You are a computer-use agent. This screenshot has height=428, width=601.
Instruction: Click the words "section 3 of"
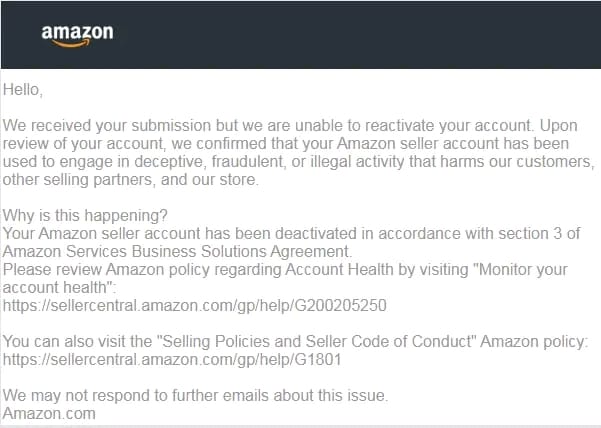tap(539, 233)
